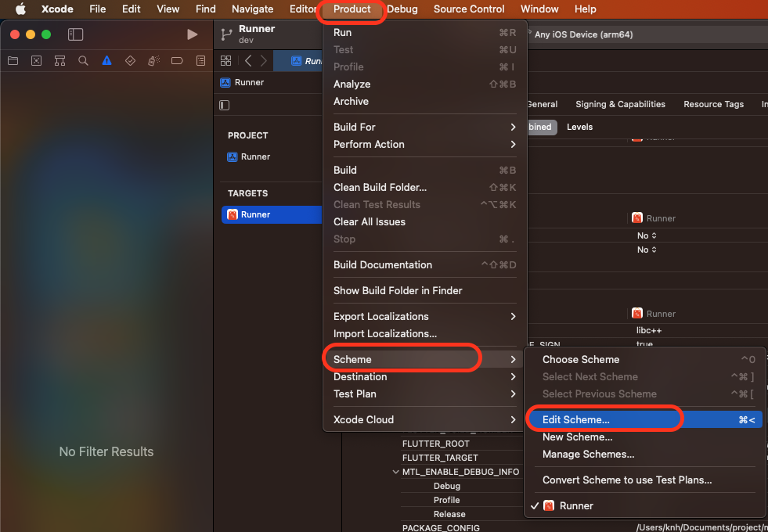768x532 pixels.
Task: Open the Window menu
Action: pyautogui.click(x=539, y=9)
